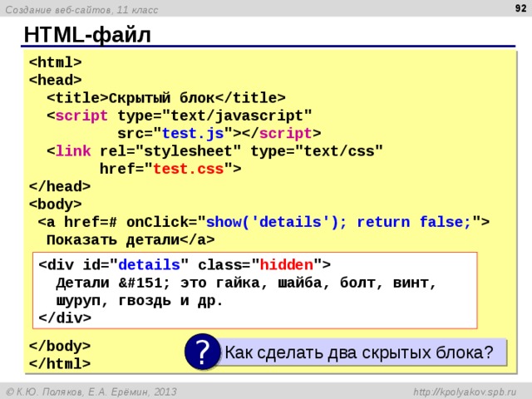Click the red 'test.css' file name
This screenshot has height=399, width=532.
point(189,169)
